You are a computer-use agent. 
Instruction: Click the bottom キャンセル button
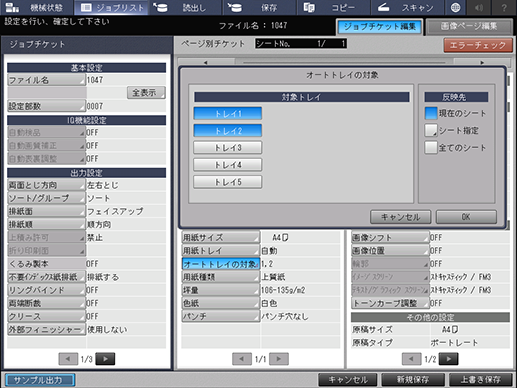pyautogui.click(x=348, y=380)
